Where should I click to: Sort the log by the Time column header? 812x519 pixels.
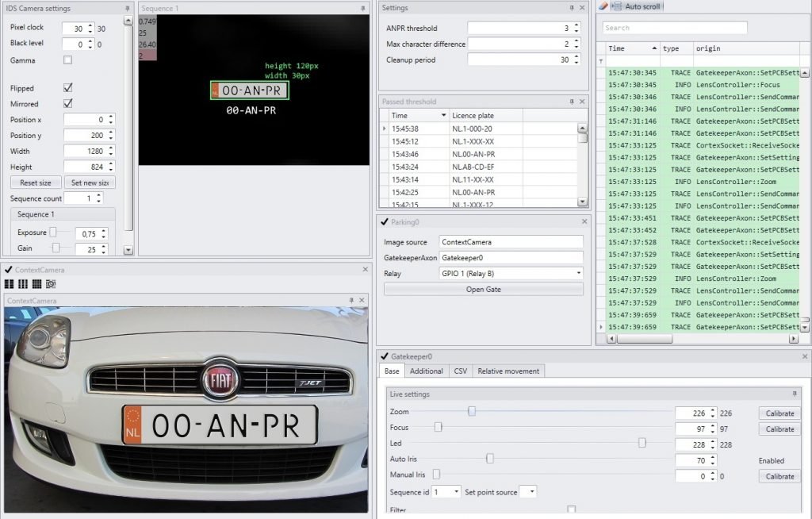click(632, 48)
